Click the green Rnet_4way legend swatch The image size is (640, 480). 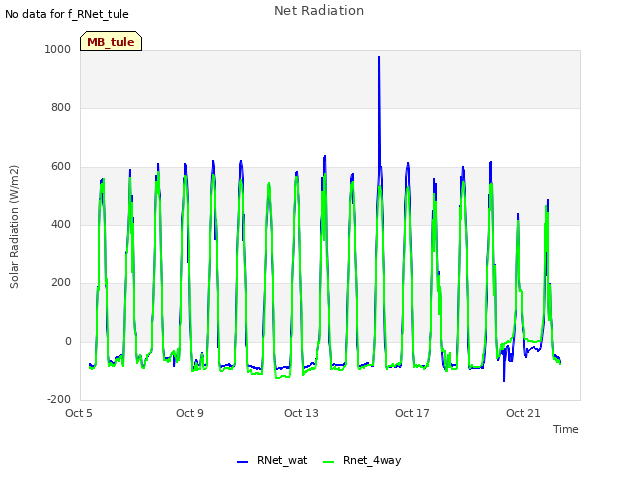329,462
